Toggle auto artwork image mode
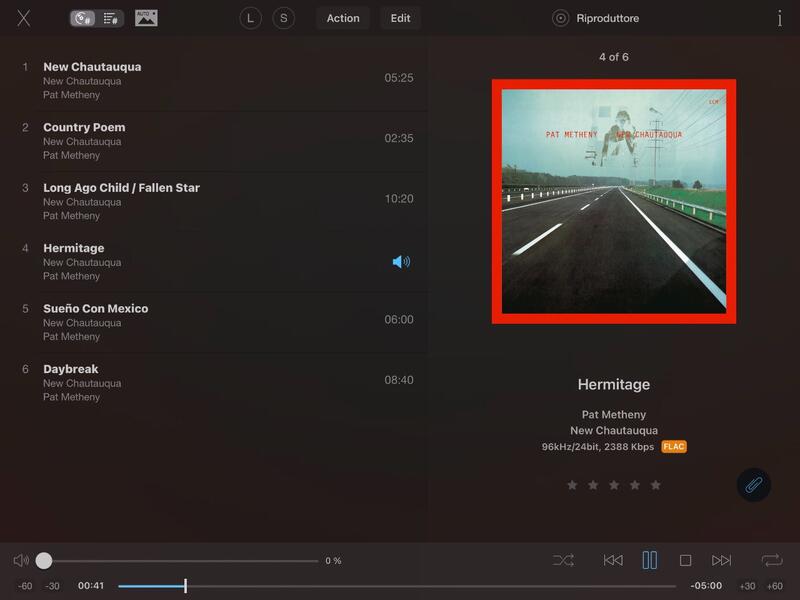Image resolution: width=800 pixels, height=600 pixels. click(x=146, y=18)
